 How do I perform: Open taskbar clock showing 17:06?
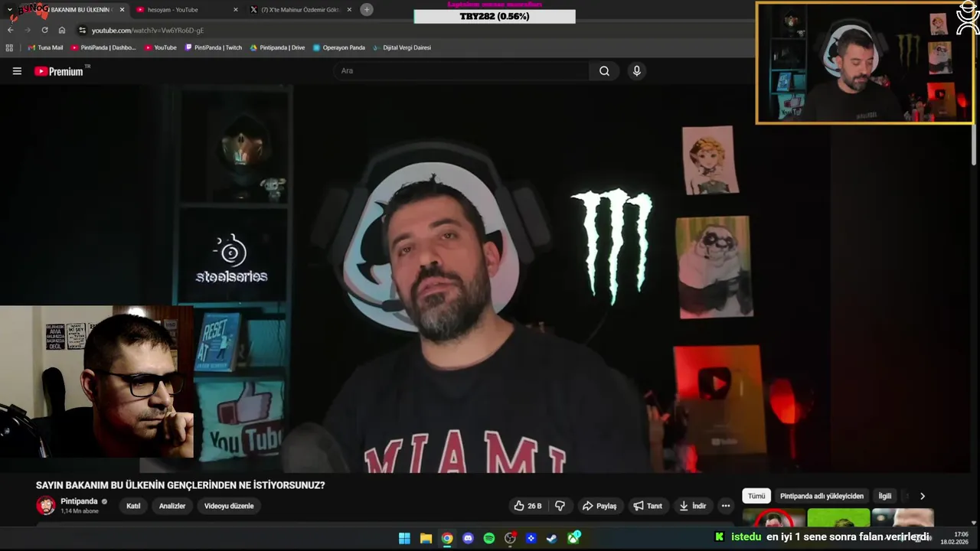point(954,538)
